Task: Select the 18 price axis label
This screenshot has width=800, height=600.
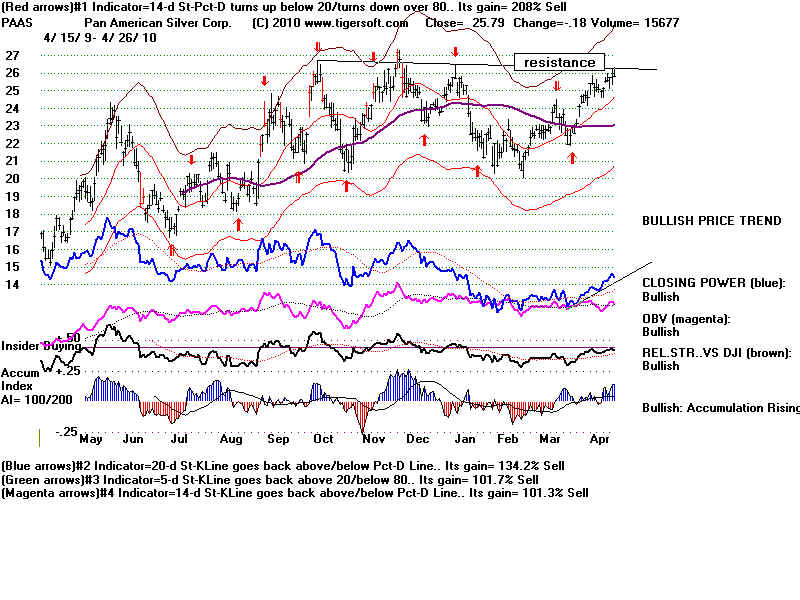Action: (x=12, y=214)
